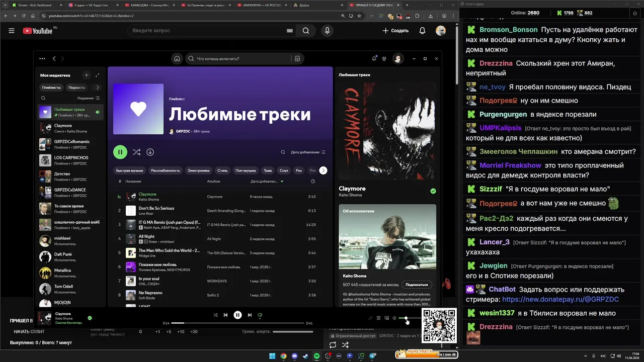Open GRPZDCxRomantic playlist in library
This screenshot has height=362, width=644.
point(70,144)
